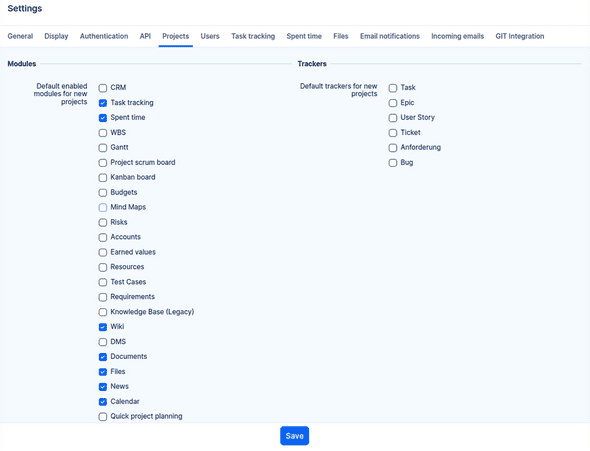Open the General settings tab

(x=20, y=36)
